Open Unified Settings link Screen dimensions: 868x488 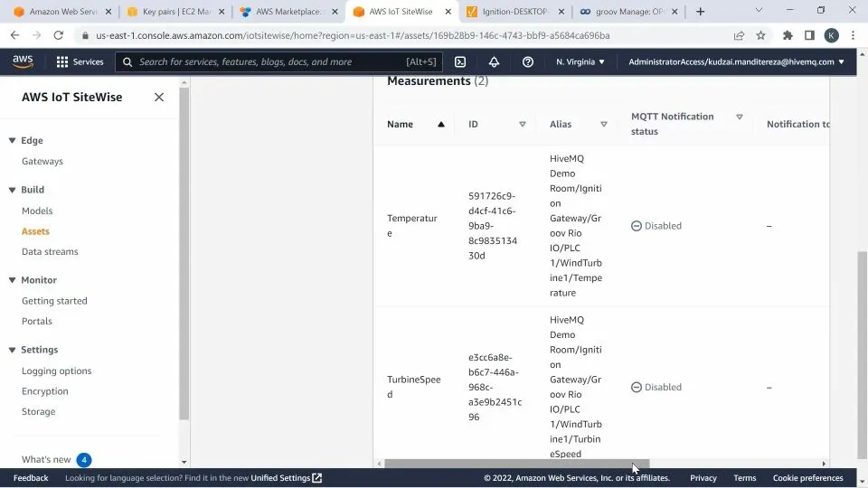point(286,478)
